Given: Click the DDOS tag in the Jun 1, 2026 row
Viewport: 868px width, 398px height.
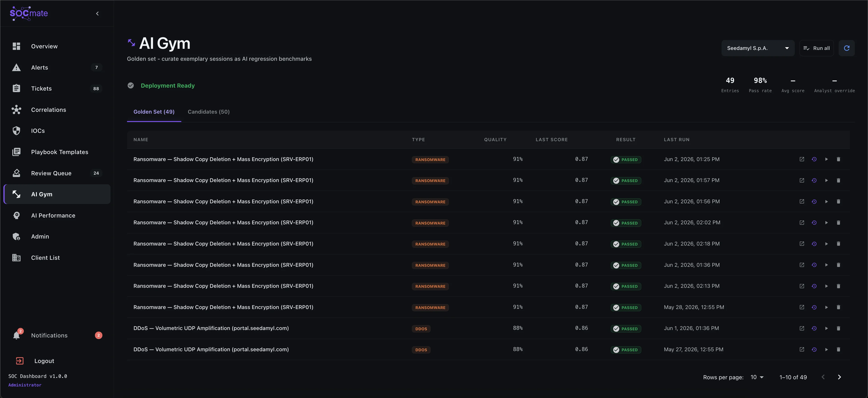Looking at the screenshot, I should pos(421,329).
